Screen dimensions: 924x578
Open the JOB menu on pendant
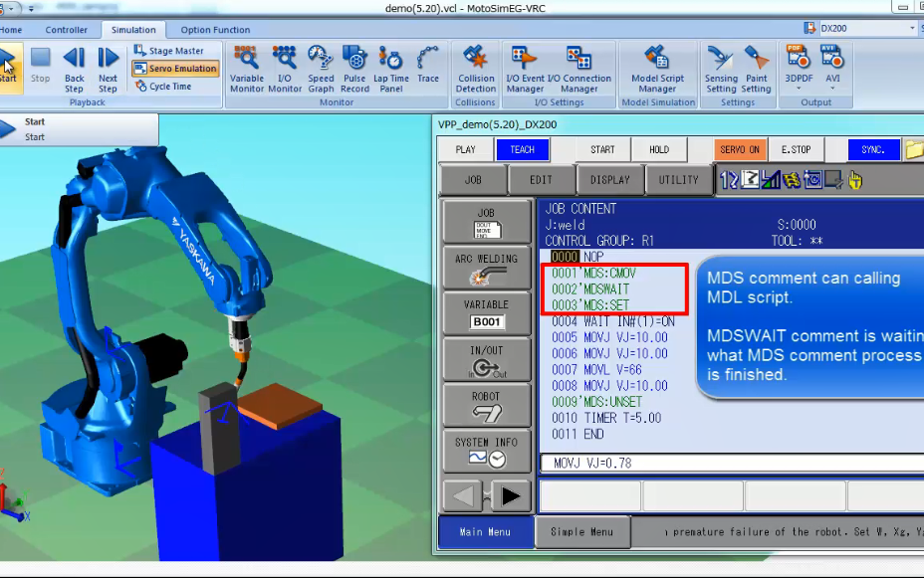pos(473,179)
